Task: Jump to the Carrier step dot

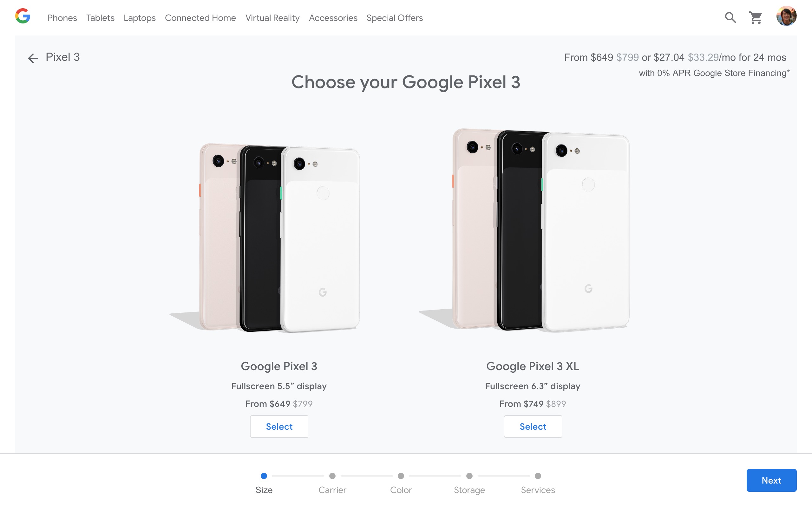Action: coord(332,476)
